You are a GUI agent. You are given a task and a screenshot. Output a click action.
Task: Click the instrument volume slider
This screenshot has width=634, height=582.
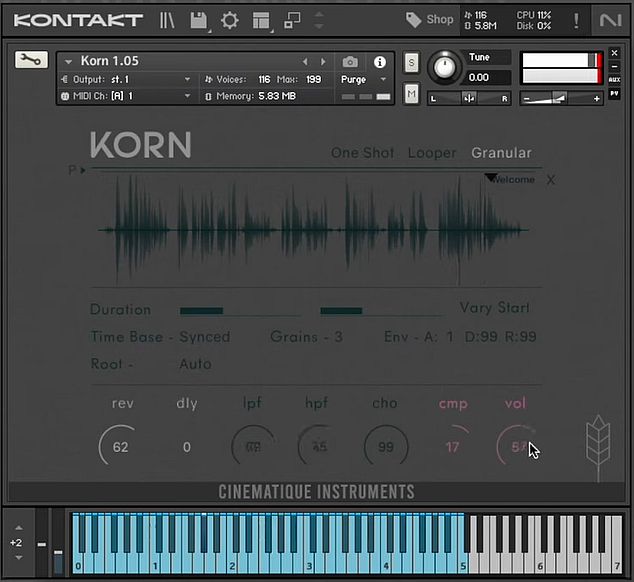click(x=561, y=98)
